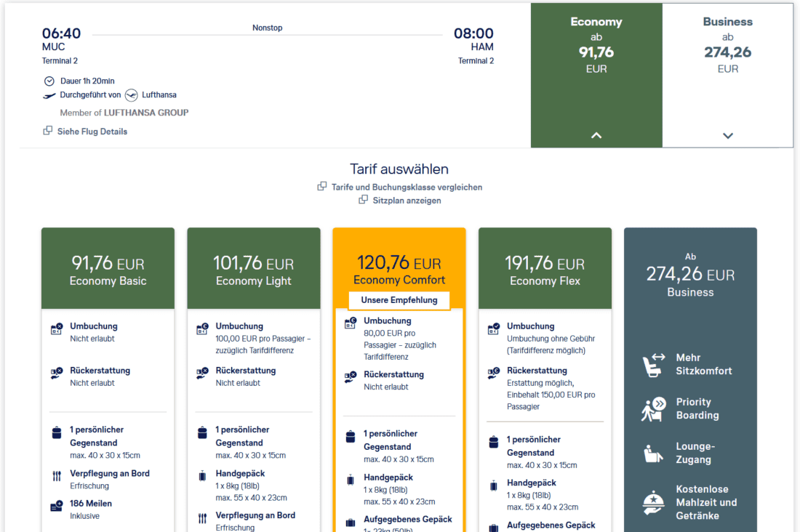800x532 pixels.
Task: Click the Lounge-Zugang icon
Action: pyautogui.click(x=653, y=454)
